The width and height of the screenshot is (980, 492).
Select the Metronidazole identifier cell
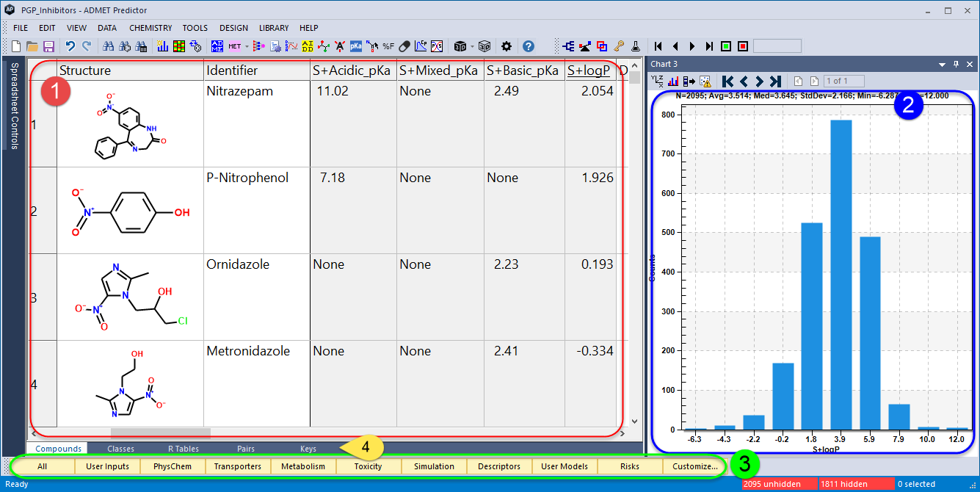[x=256, y=383]
